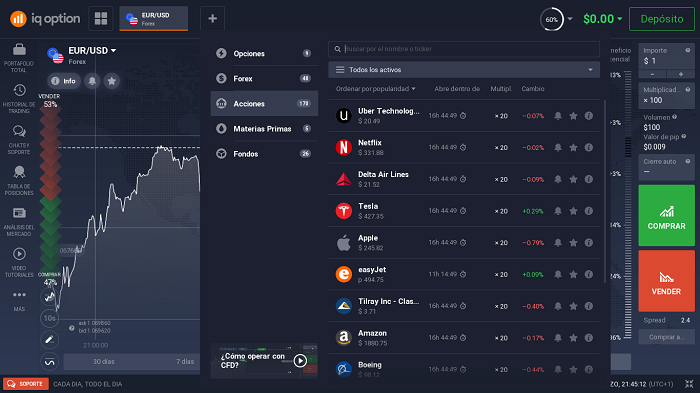The width and height of the screenshot is (700, 393).
Task: Toggle bell alert for easyJet
Action: [558, 274]
